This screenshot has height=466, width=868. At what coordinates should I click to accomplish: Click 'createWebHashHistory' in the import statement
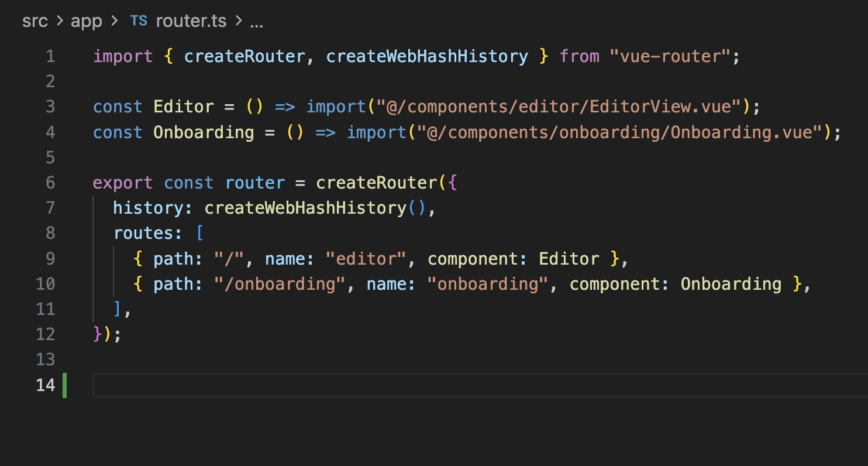point(428,57)
